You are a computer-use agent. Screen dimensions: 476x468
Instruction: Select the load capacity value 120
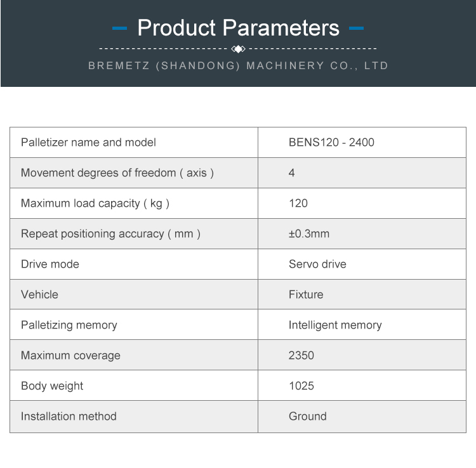point(298,203)
